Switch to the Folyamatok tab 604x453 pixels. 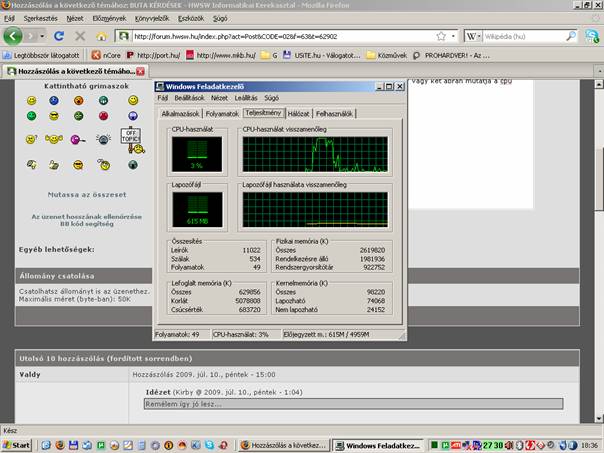click(221, 114)
